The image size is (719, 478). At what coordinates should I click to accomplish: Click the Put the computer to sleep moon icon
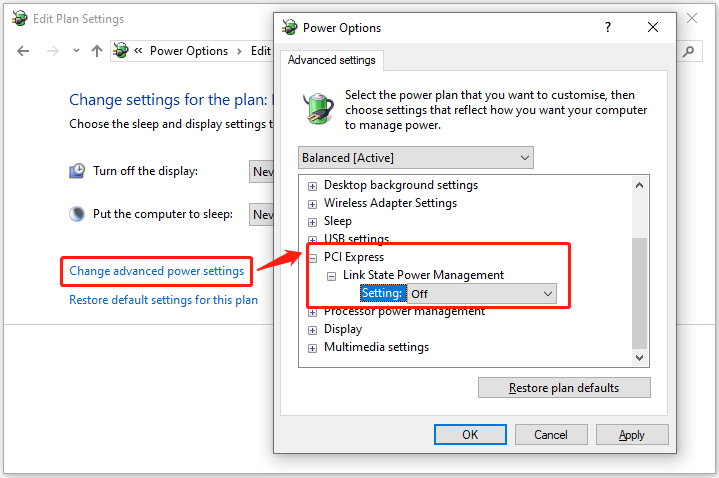pyautogui.click(x=77, y=214)
